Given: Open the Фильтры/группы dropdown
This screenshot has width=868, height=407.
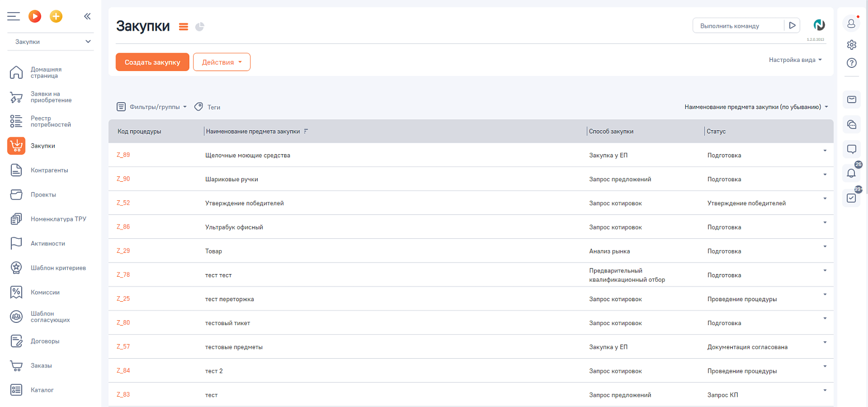Looking at the screenshot, I should (x=152, y=107).
